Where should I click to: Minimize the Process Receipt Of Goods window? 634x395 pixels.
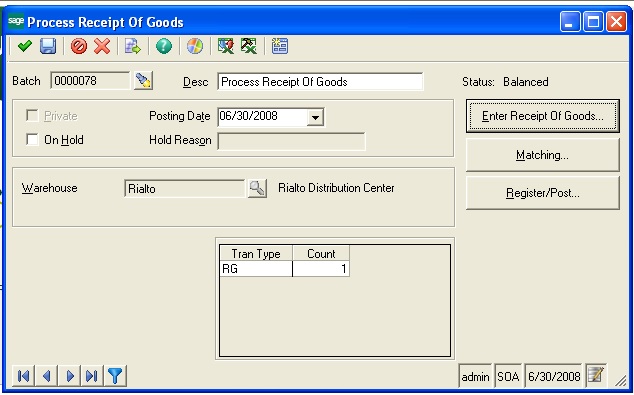[x=570, y=21]
